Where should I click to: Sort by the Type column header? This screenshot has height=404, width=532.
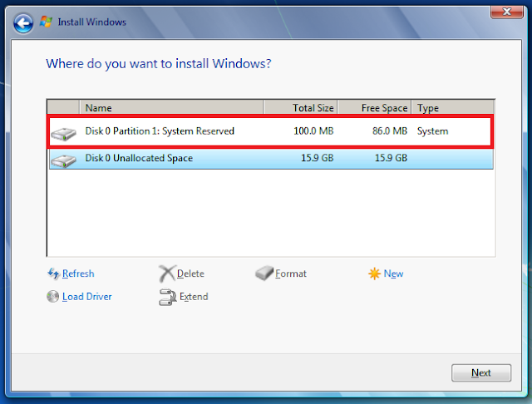(x=453, y=107)
